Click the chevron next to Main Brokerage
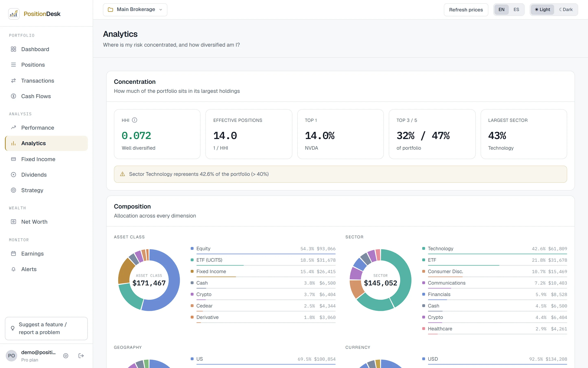 (161, 10)
